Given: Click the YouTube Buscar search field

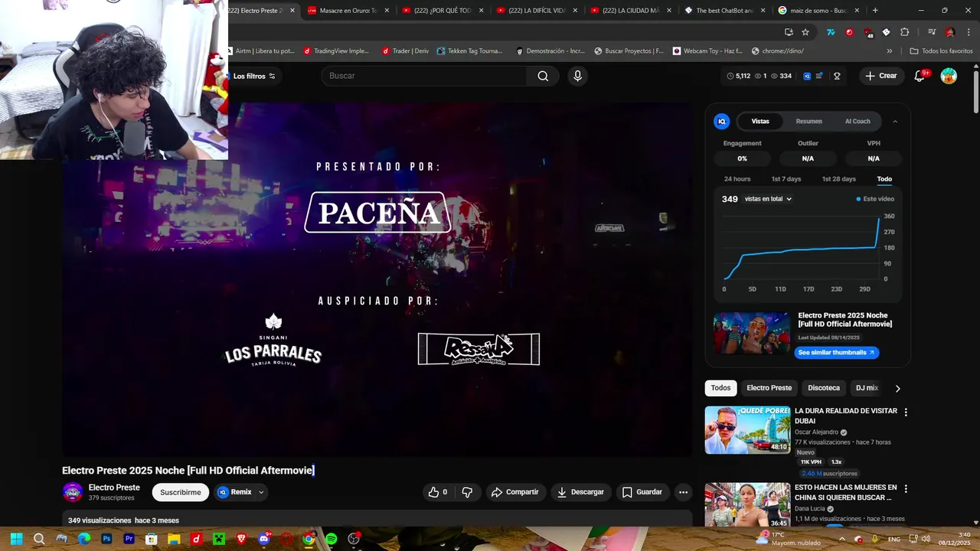Looking at the screenshot, I should (424, 76).
